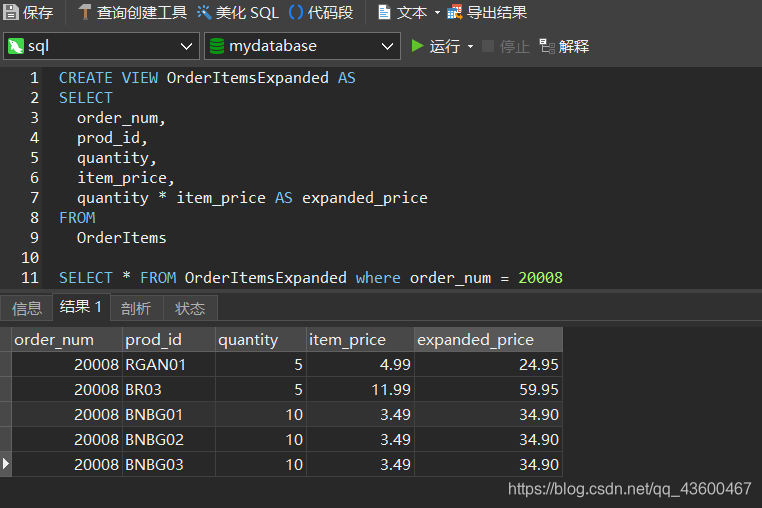Click the where keyword on line 11
Viewport: 762px width, 508px height.
pyautogui.click(x=378, y=278)
